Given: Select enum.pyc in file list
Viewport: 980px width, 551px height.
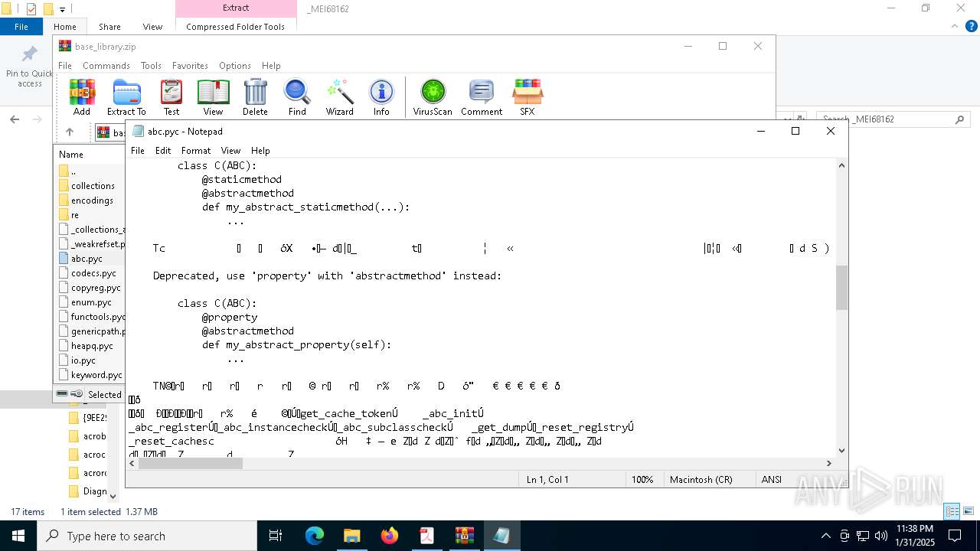Looking at the screenshot, I should 91,302.
